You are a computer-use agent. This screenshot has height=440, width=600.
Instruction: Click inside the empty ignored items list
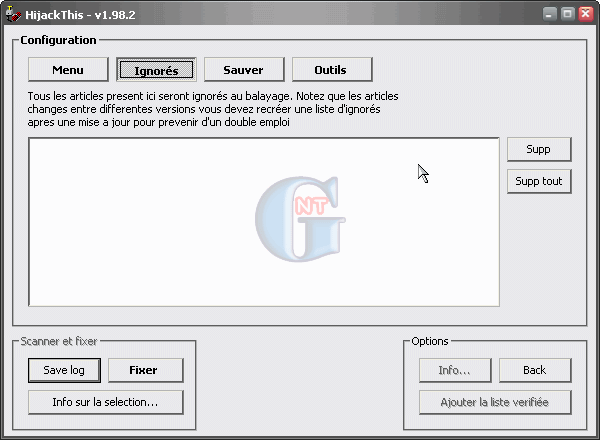pyautogui.click(x=264, y=222)
